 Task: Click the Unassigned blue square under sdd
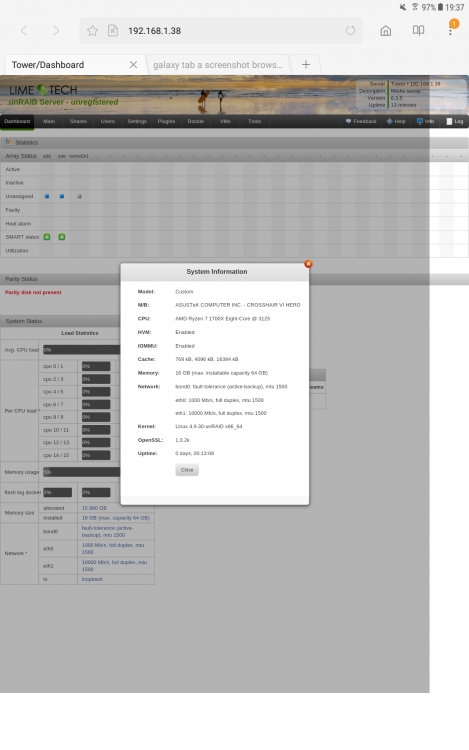coord(47,196)
